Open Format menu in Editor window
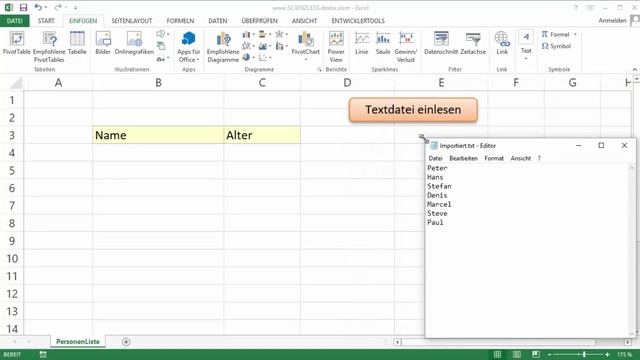Viewport: 640px width, 360px height. (x=494, y=158)
